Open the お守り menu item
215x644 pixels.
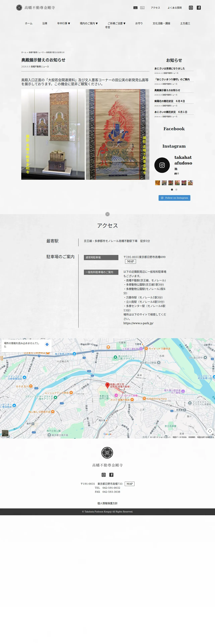139,23
